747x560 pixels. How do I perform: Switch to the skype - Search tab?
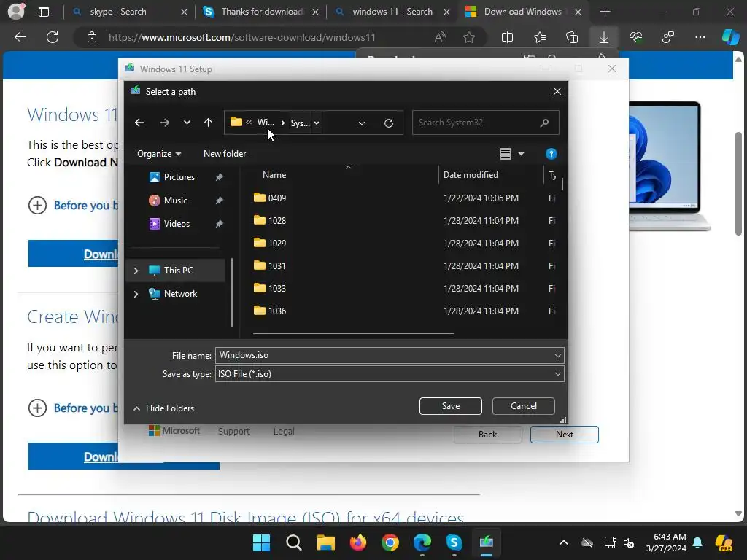coord(118,12)
